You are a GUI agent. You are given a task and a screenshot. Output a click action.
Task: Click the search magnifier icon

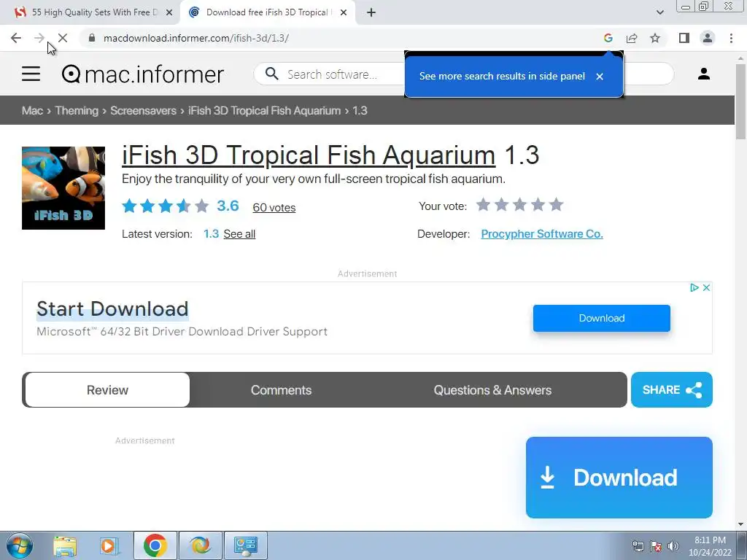click(271, 74)
